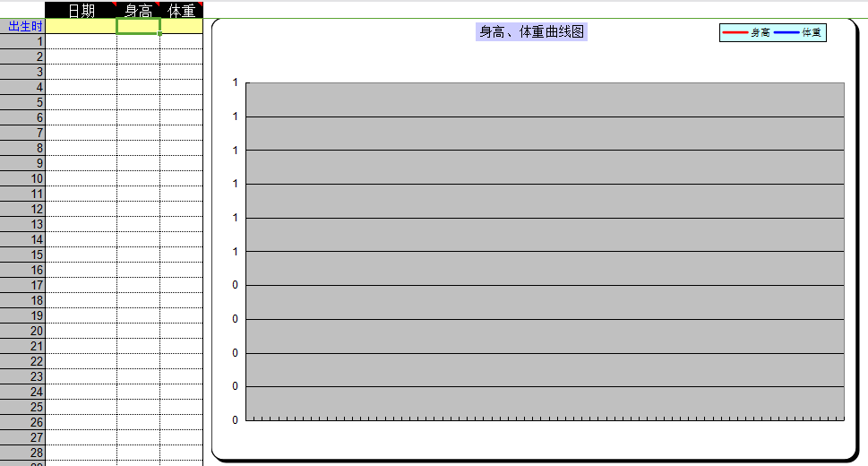Click the 体重 blue legend entry
This screenshot has width=868, height=466.
(x=798, y=32)
